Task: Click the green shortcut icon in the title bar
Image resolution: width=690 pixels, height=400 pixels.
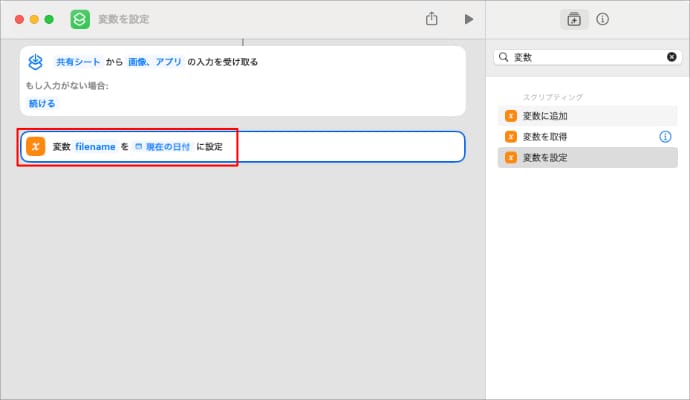Action: coord(80,19)
